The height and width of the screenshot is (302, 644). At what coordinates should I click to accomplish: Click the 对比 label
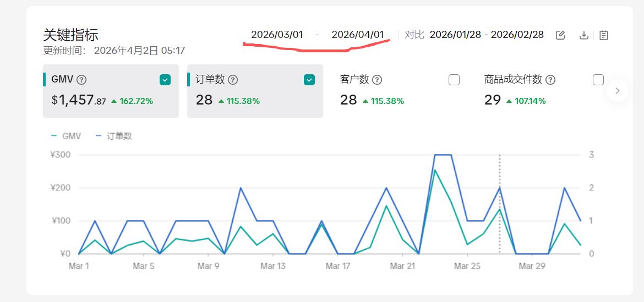click(414, 35)
